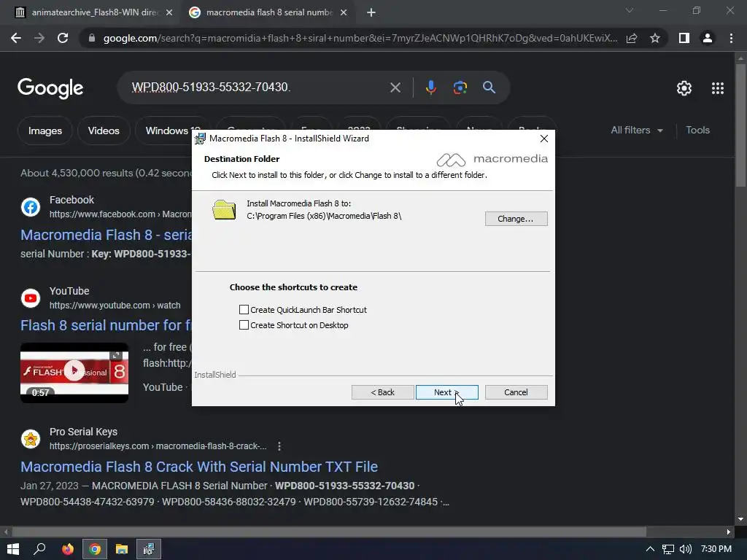747x560 pixels.
Task: Open Google Lens image search
Action: (x=460, y=87)
